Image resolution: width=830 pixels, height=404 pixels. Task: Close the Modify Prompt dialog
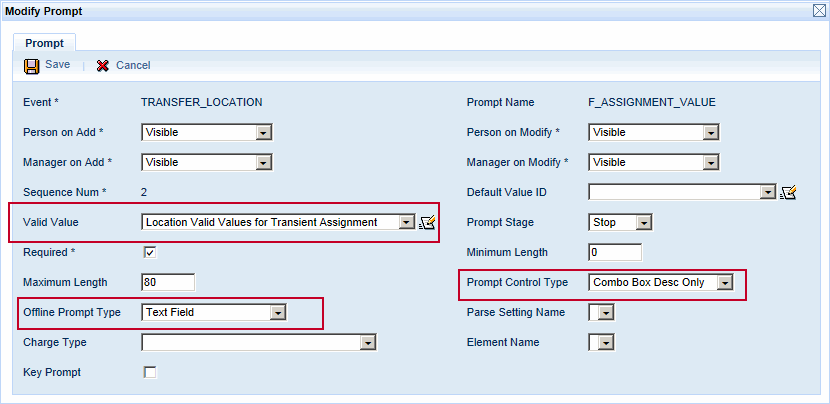(819, 10)
